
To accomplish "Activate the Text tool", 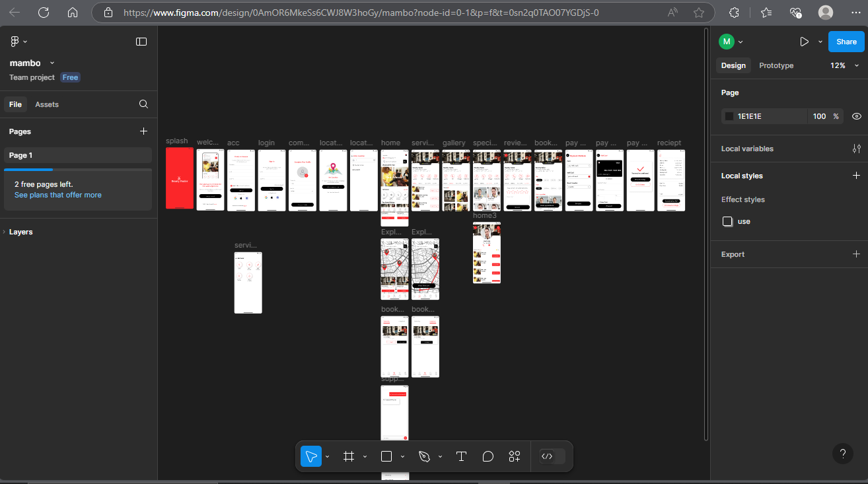I will [461, 456].
